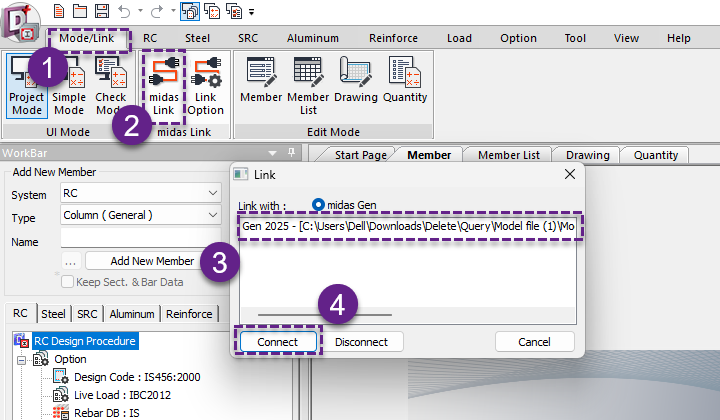720x420 pixels.
Task: Open the Quantity document tab
Action: (656, 155)
